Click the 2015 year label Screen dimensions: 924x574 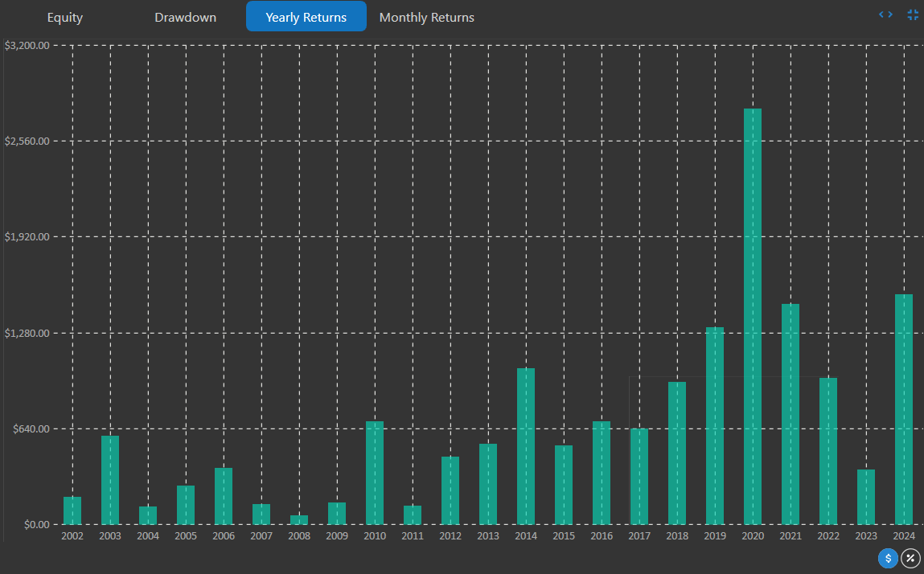coord(564,535)
